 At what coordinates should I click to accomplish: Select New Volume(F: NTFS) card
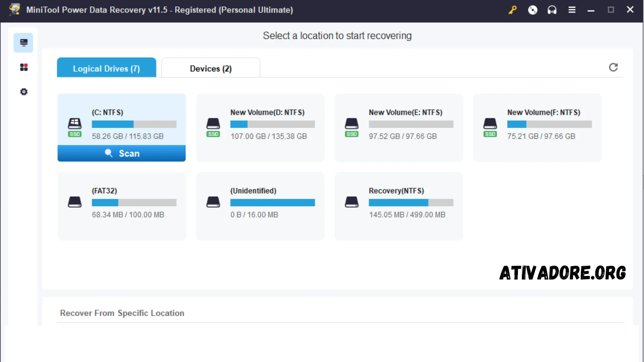(537, 128)
